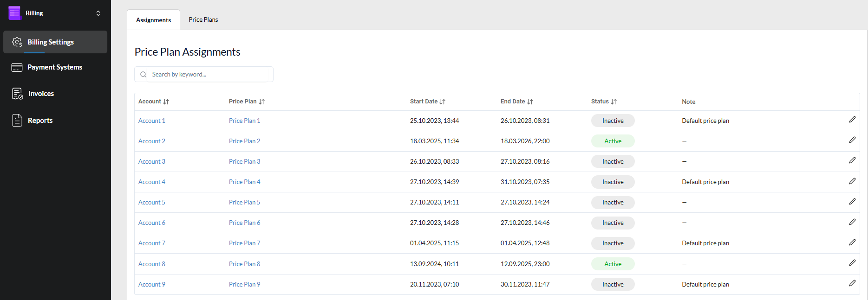The image size is (868, 300).
Task: Click the Invoices icon in the sidebar
Action: point(17,94)
